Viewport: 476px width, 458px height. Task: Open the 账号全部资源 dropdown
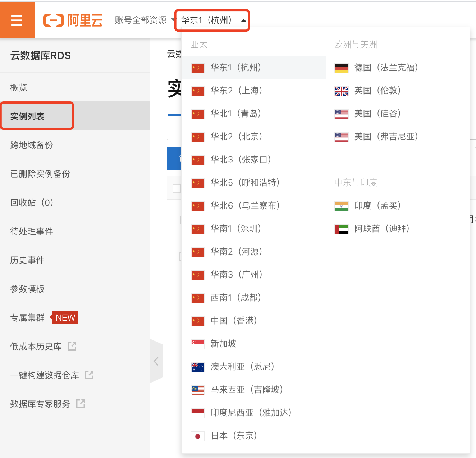145,20
